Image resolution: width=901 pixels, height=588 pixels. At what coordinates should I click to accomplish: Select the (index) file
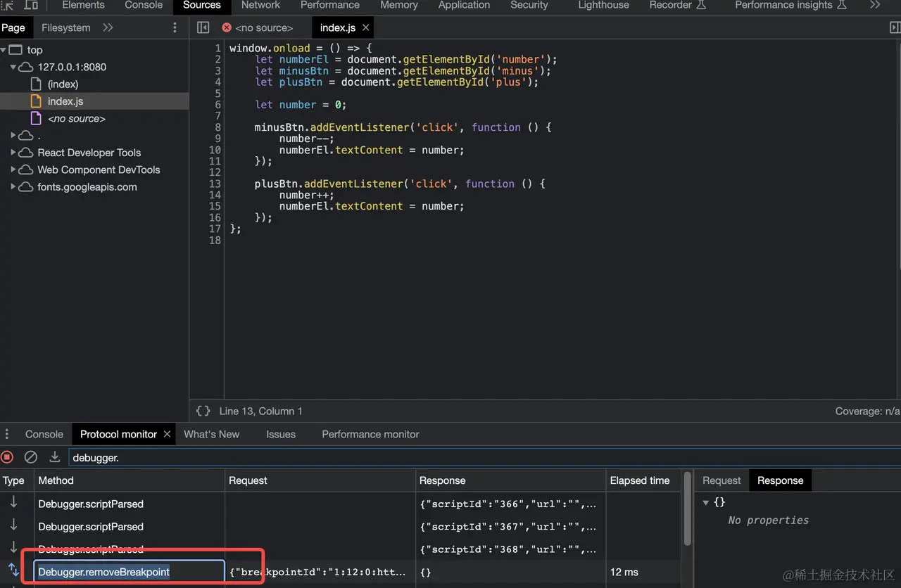tap(63, 84)
